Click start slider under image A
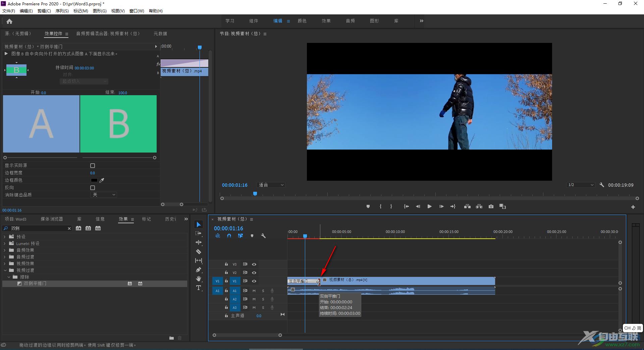This screenshot has width=644, height=350. coord(5,158)
